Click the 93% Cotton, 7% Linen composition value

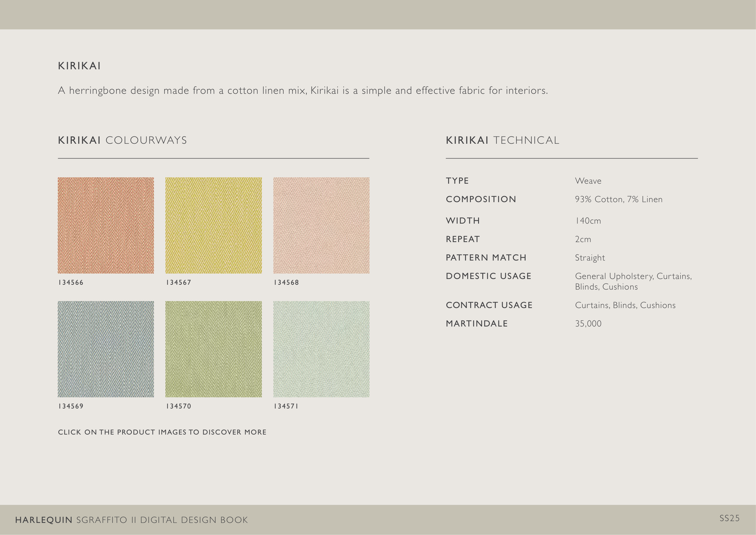(x=618, y=199)
